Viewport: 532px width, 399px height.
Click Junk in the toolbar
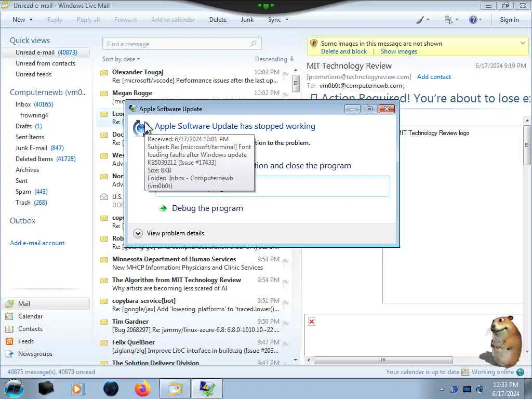coord(247,20)
